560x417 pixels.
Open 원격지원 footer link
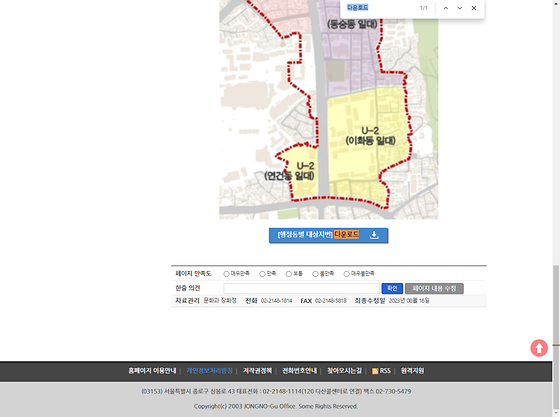412,371
